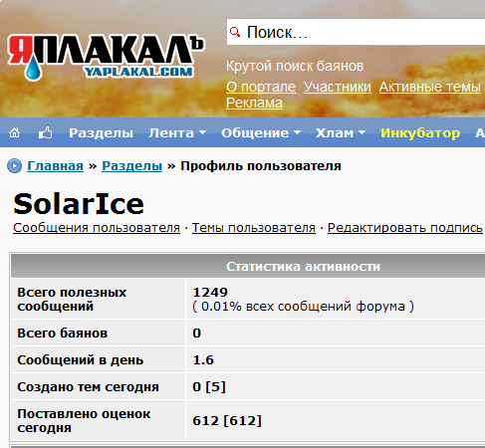Viewport: 485px width, 448px height.
Task: Open the Реклама link
Action: [x=254, y=103]
